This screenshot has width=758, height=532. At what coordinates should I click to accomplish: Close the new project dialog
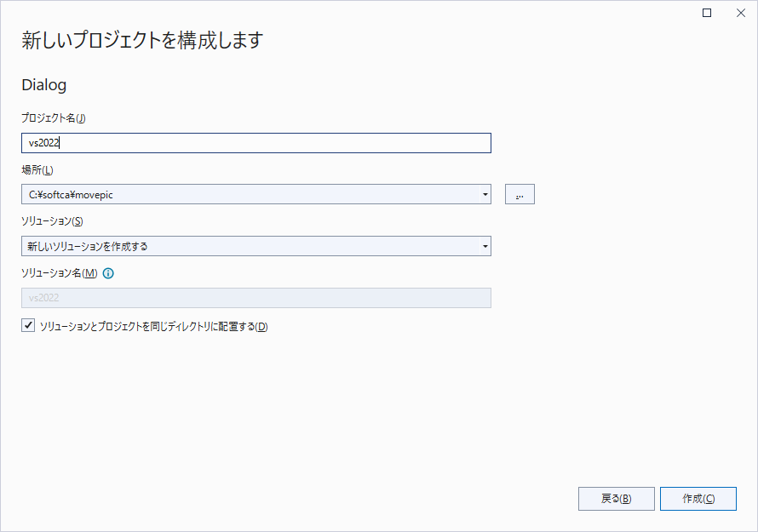739,13
